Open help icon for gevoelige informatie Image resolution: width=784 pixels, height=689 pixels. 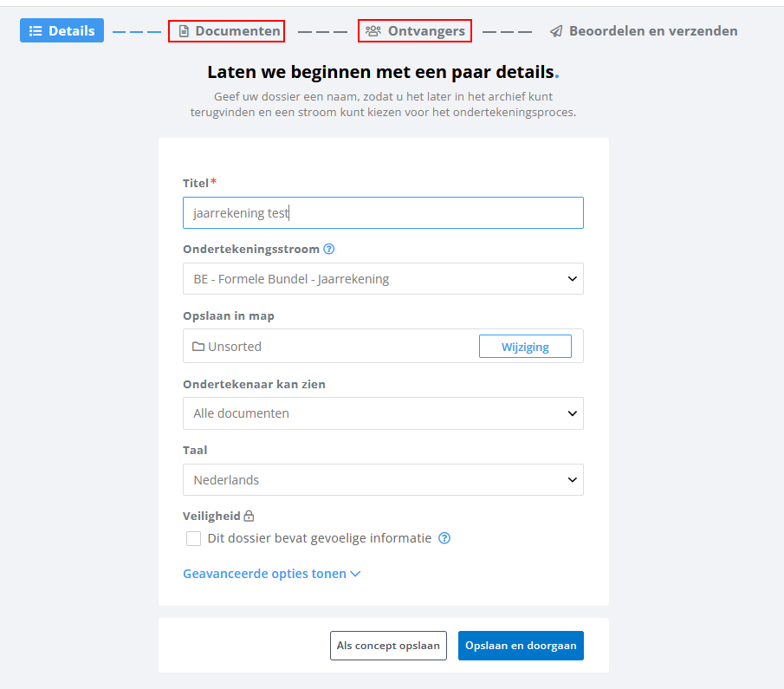tap(444, 538)
